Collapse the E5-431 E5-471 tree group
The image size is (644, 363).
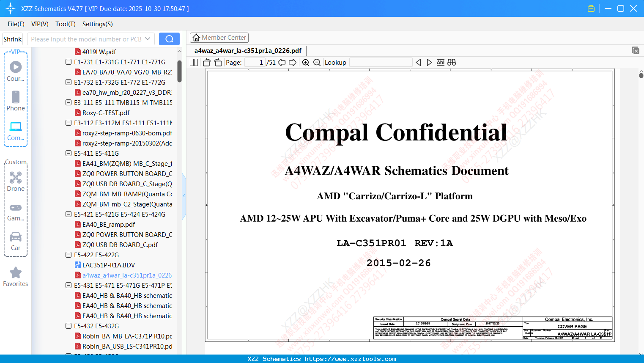[x=69, y=285]
